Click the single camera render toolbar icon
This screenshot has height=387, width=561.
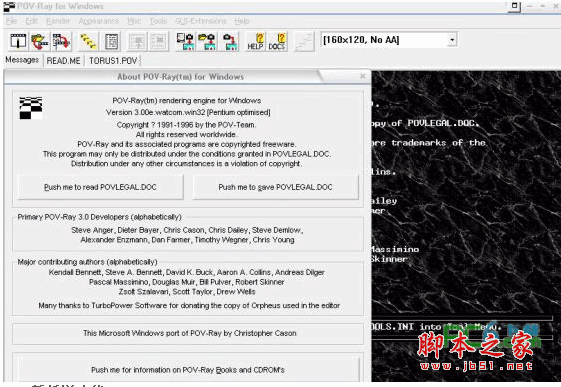229,41
